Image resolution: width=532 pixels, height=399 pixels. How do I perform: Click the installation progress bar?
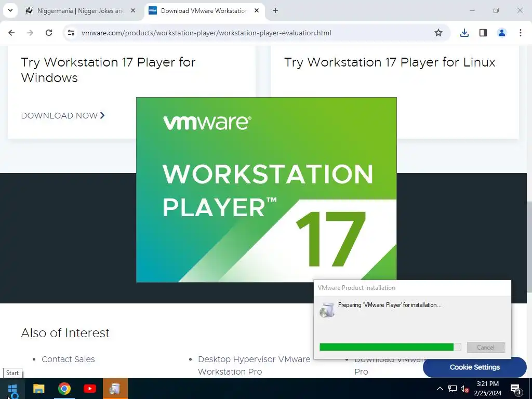click(x=390, y=347)
